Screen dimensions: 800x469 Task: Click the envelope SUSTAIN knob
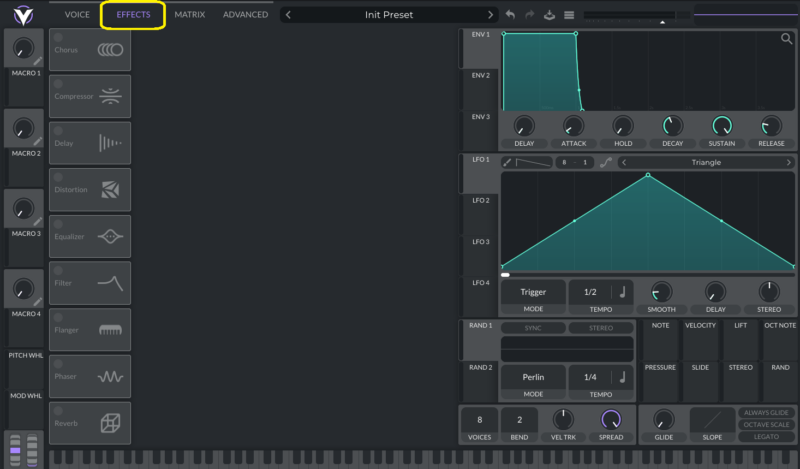click(x=721, y=127)
